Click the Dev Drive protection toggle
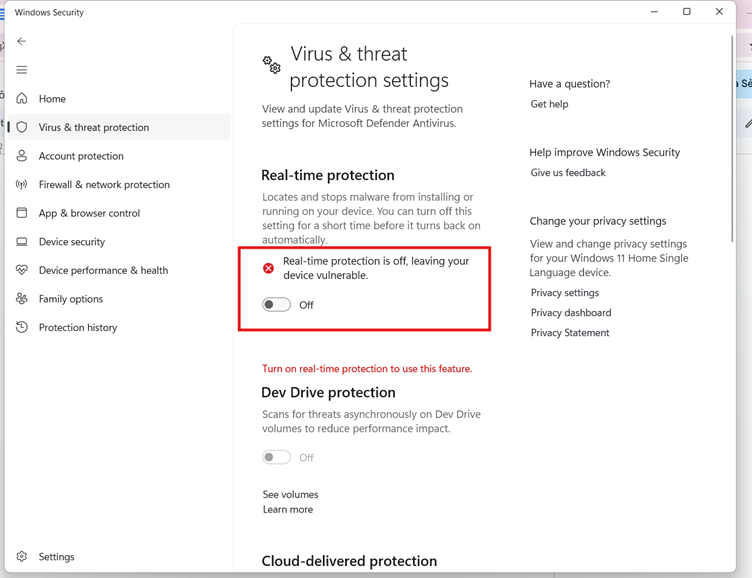This screenshot has width=752, height=578. (x=276, y=457)
